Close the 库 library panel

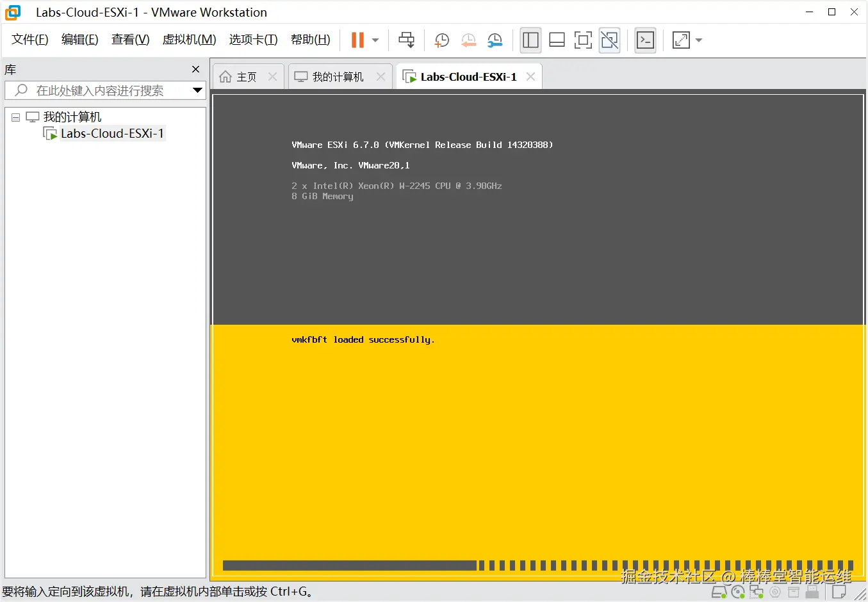tap(196, 69)
